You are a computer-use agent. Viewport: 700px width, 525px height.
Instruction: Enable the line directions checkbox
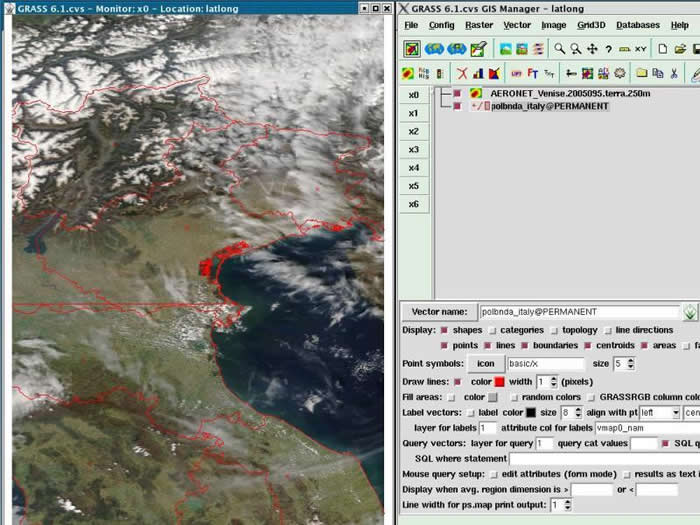point(608,330)
